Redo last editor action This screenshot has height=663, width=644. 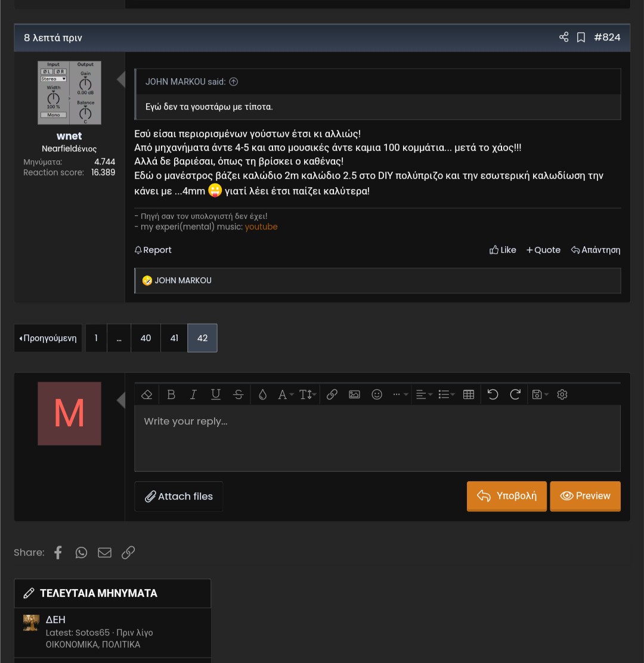click(x=515, y=395)
